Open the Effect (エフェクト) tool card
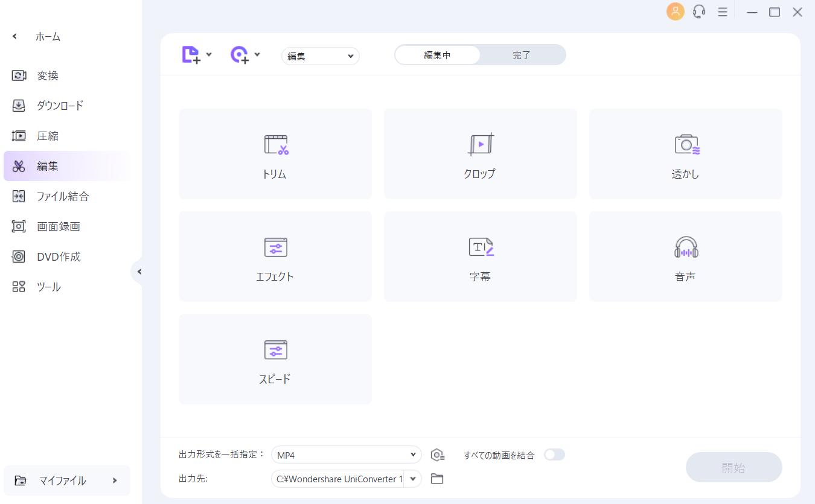The image size is (815, 504). 275,257
